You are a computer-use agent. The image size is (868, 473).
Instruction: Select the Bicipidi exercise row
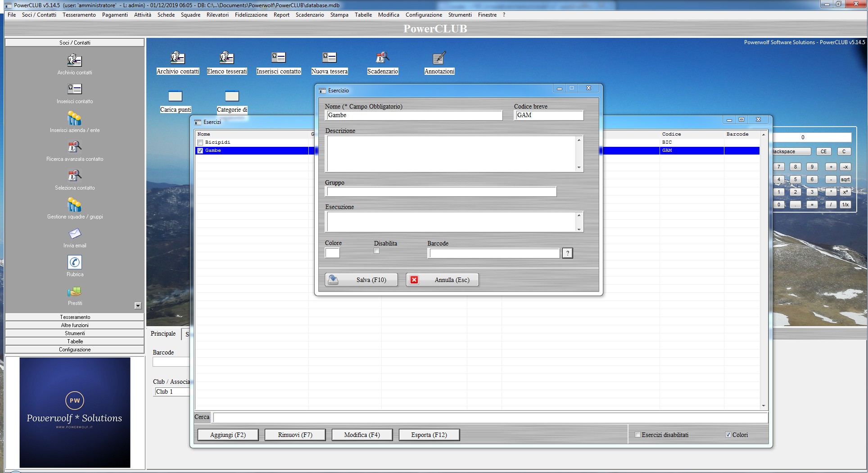tap(477, 142)
